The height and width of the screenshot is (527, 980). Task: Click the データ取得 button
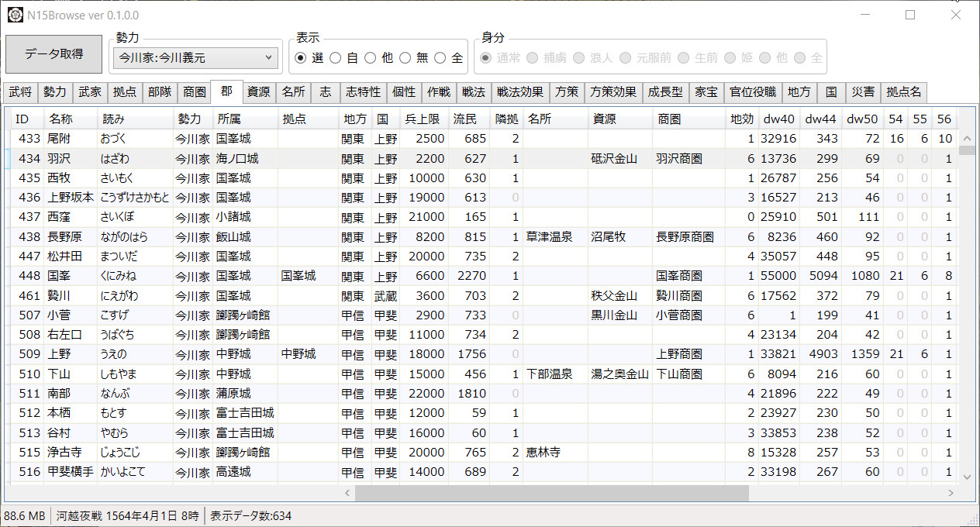point(53,54)
